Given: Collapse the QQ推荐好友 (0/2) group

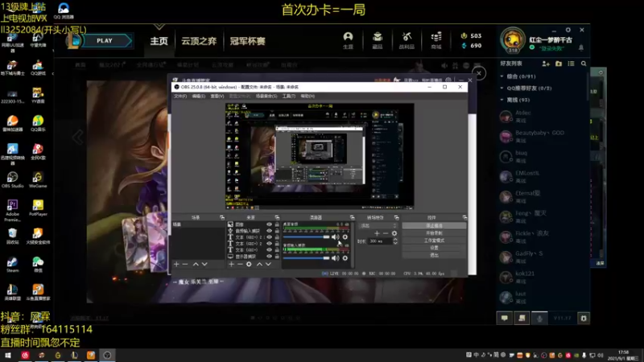Looking at the screenshot, I should click(502, 88).
